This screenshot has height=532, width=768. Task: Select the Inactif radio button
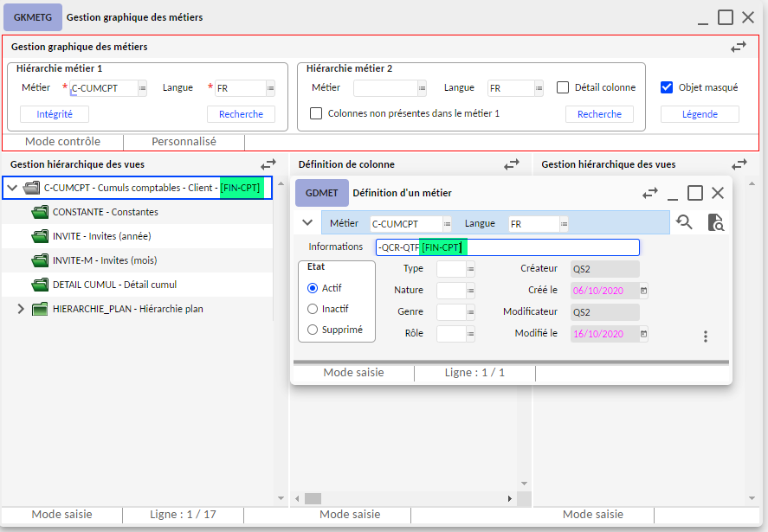pyautogui.click(x=313, y=309)
